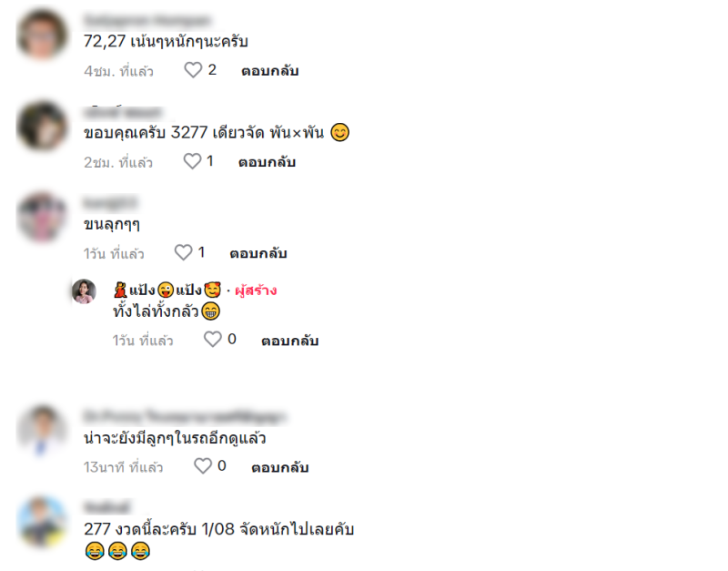The width and height of the screenshot is (728, 571).
Task: Tap heart on "น่าจะยังมีลูกๆในรถ" comment
Action: click(x=203, y=466)
